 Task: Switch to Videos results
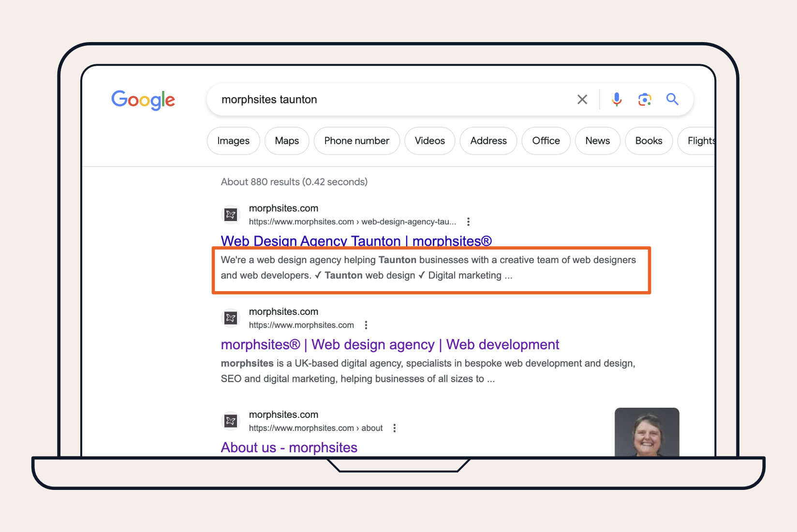coord(430,141)
